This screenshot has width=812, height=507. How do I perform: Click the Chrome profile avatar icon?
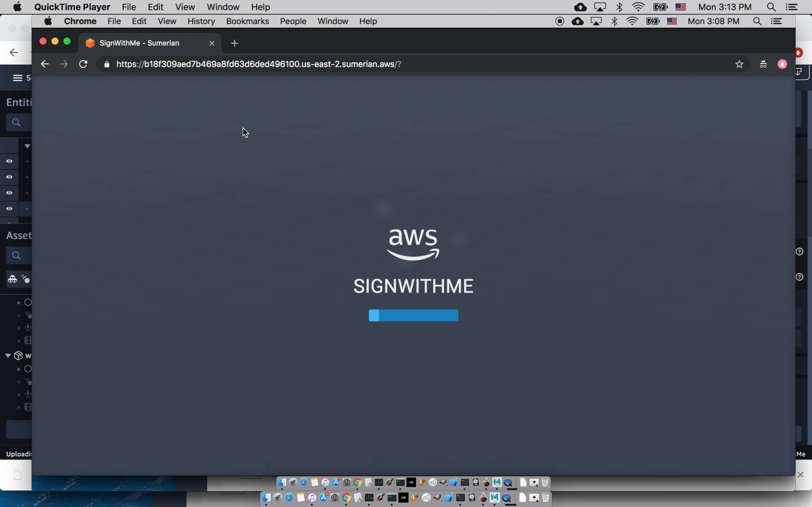click(x=782, y=64)
